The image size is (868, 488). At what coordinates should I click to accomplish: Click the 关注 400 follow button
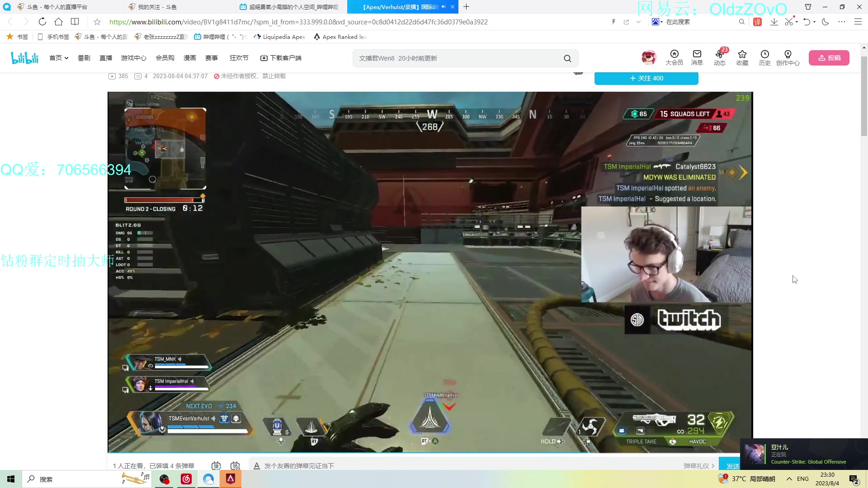point(646,78)
